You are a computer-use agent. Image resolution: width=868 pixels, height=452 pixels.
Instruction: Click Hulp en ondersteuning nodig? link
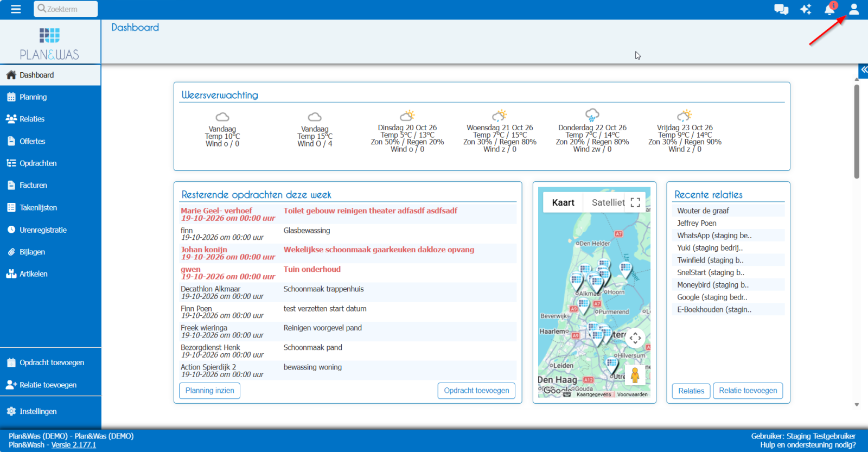pyautogui.click(x=808, y=445)
